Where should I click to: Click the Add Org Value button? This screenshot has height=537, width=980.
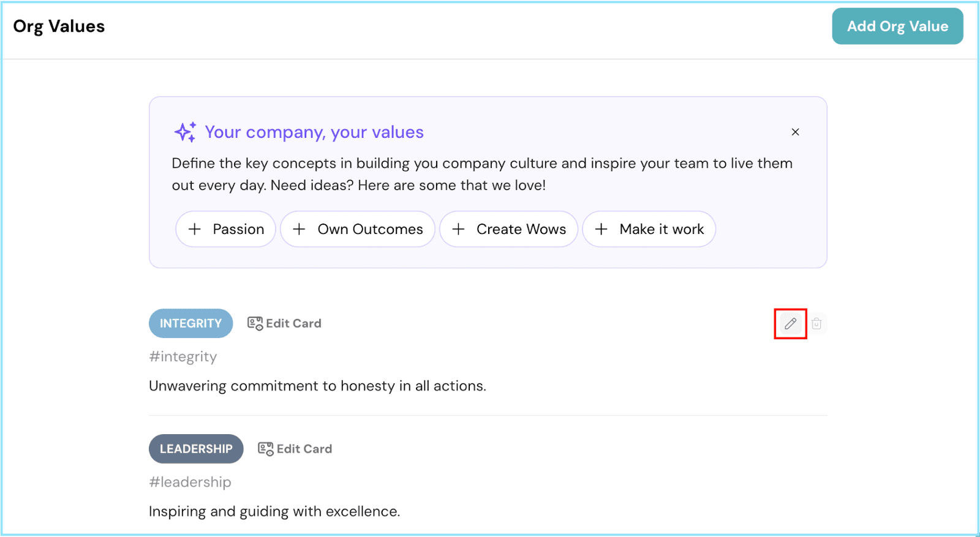[897, 26]
